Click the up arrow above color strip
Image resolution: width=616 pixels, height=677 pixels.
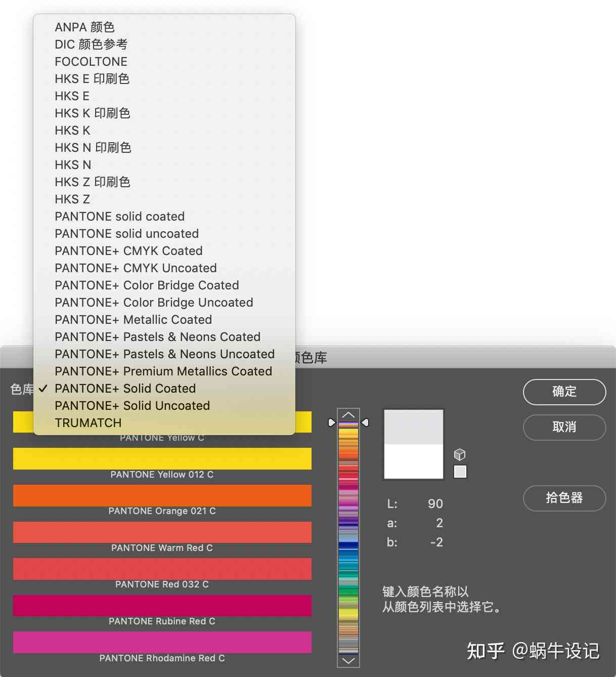(x=348, y=415)
